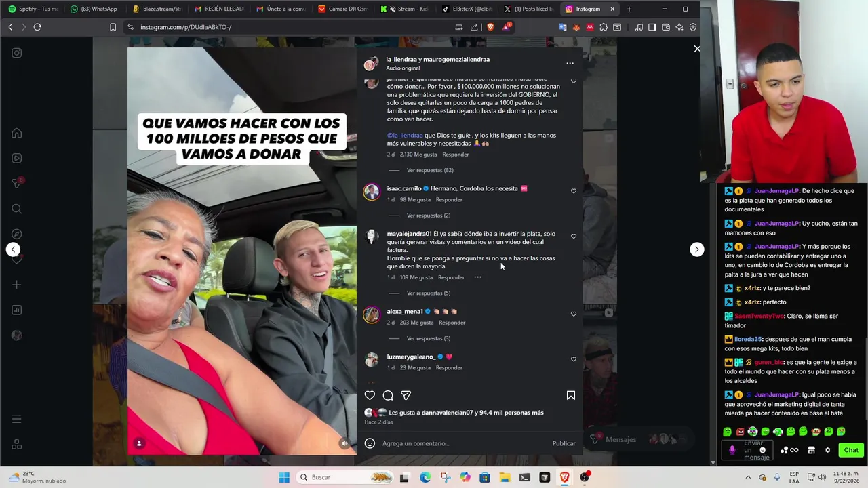Viewport: 868px width, 488px height.
Task: Open Explore compass icon in sidebar
Action: tap(16, 234)
